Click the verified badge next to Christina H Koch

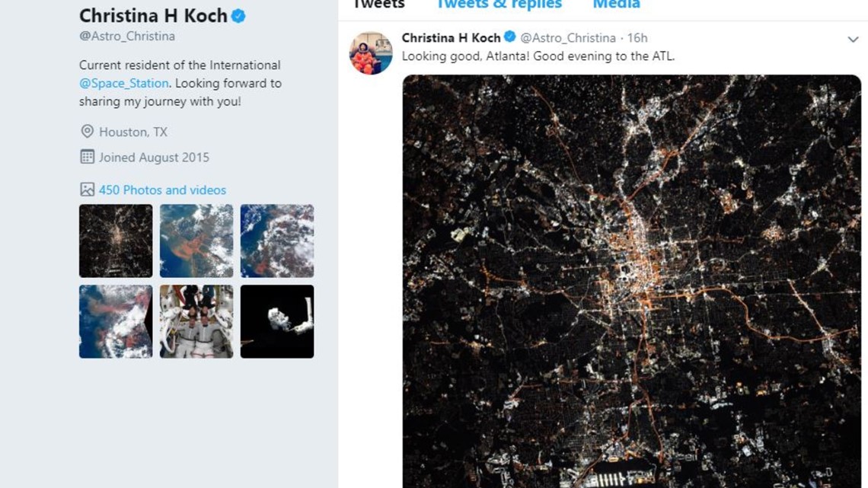(x=238, y=14)
